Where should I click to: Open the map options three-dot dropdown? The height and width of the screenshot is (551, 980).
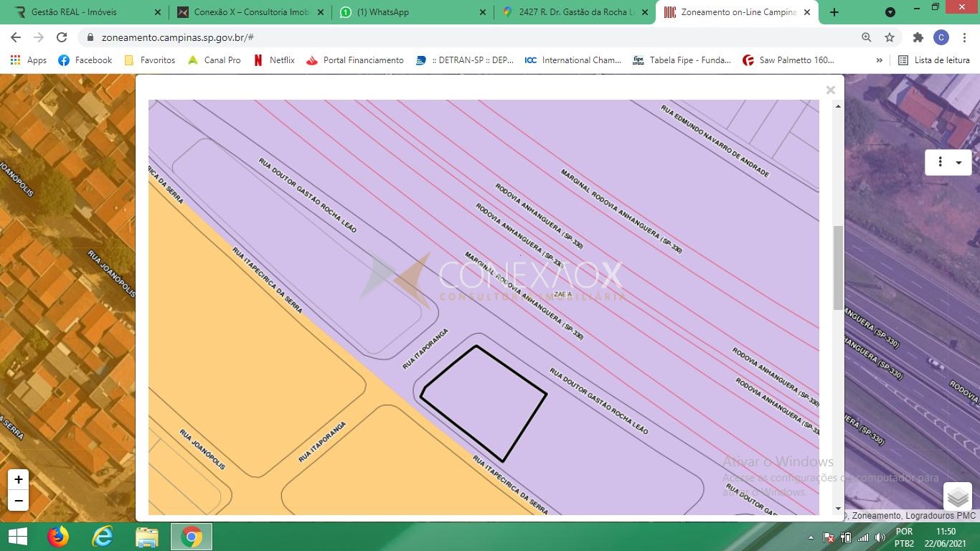click(x=948, y=162)
